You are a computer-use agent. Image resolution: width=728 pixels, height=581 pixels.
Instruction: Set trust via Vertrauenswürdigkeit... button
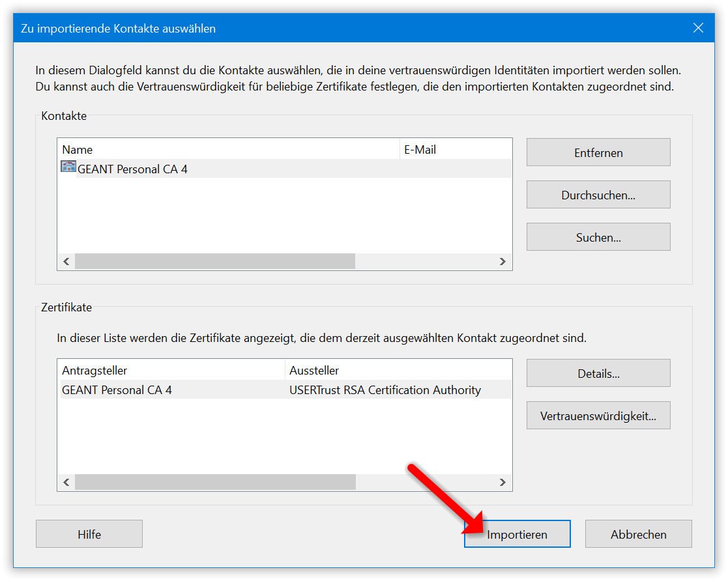[598, 416]
